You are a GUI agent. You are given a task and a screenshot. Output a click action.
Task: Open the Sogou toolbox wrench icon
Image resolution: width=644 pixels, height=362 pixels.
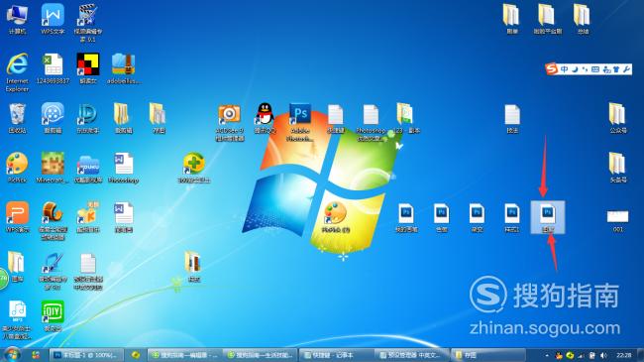626,69
